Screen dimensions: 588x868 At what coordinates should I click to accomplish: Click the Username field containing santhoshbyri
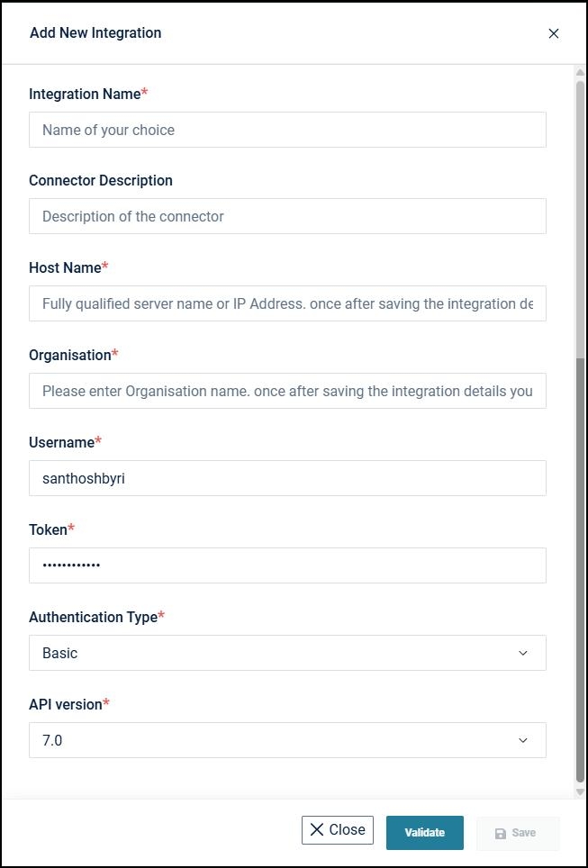click(287, 478)
